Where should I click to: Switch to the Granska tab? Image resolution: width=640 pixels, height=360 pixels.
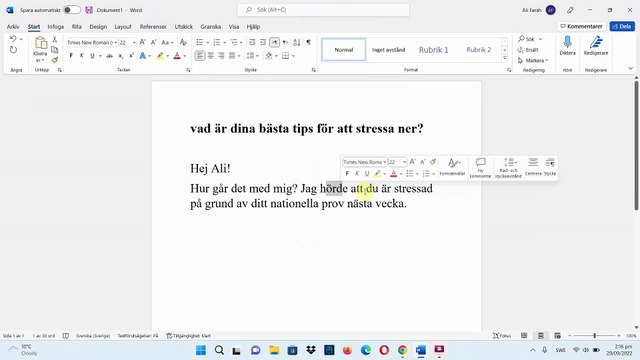(211, 27)
